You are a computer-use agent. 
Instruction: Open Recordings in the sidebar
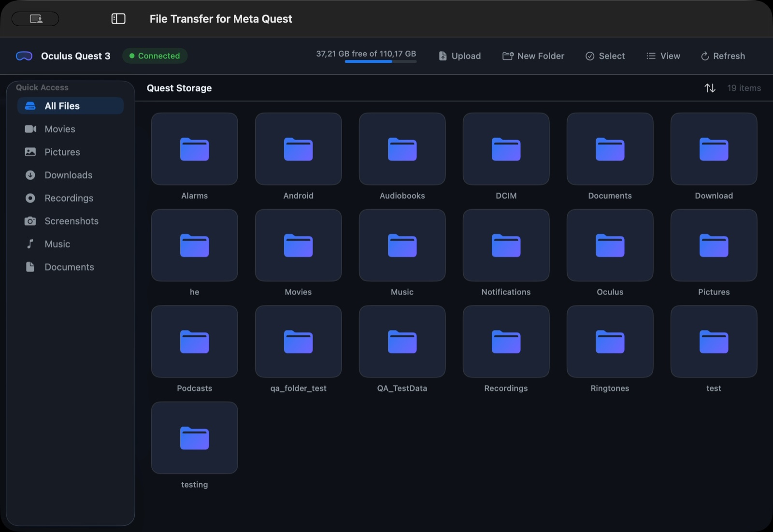coord(71,198)
